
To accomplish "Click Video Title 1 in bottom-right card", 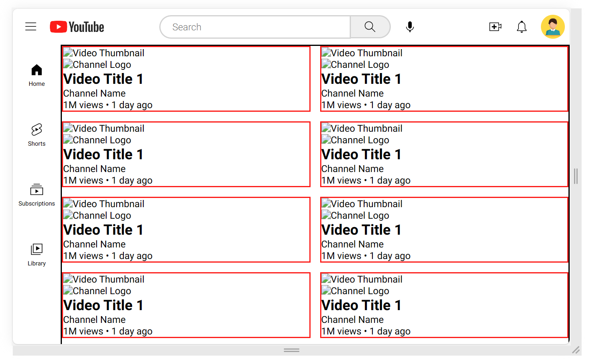I will 361,305.
